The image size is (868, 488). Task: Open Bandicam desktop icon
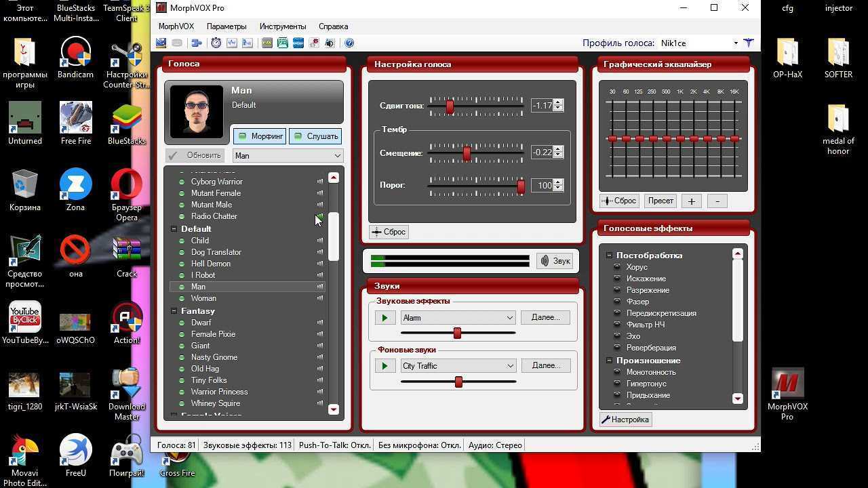click(75, 58)
